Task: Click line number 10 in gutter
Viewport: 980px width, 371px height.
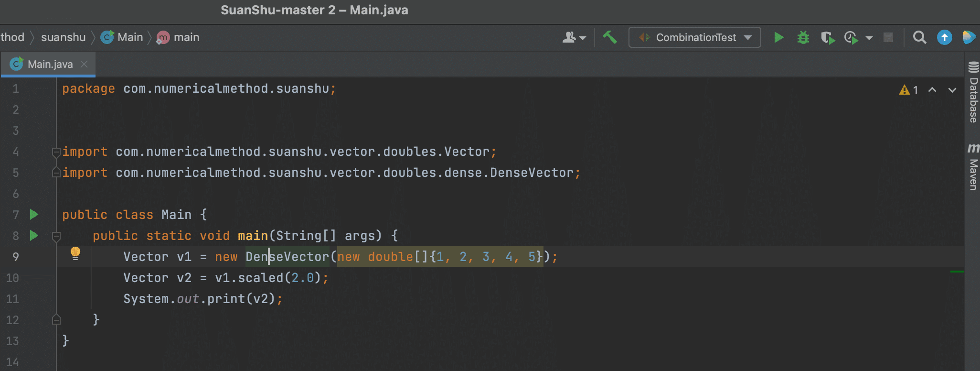Action: pyautogui.click(x=12, y=278)
